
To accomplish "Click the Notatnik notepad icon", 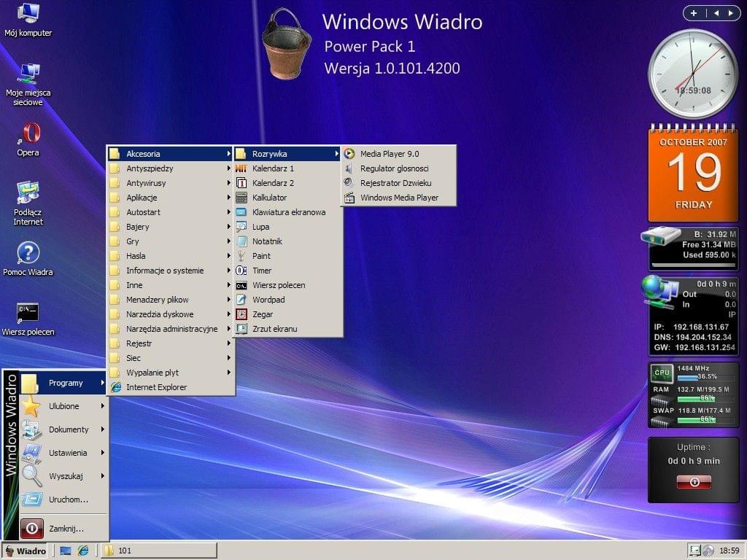I will (241, 241).
